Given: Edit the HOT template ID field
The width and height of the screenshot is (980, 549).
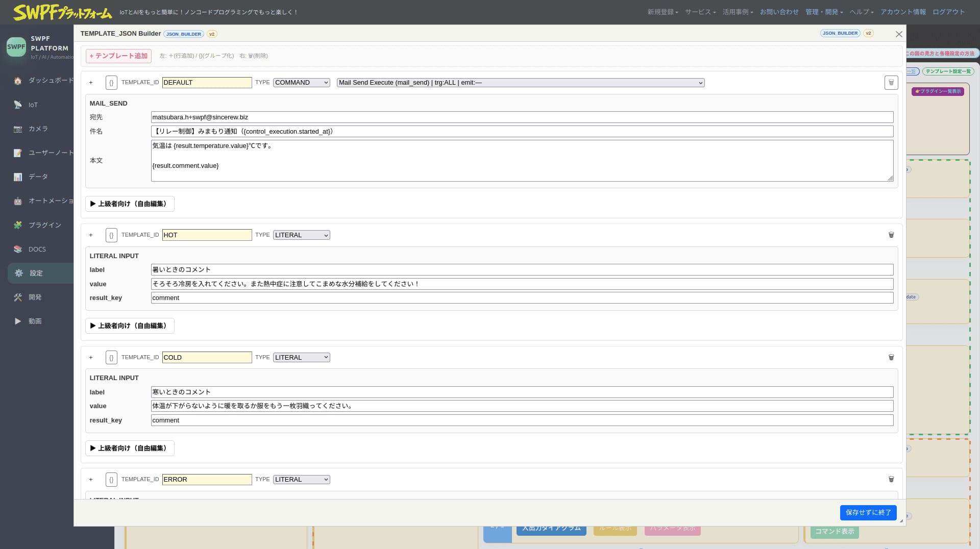Looking at the screenshot, I should (x=207, y=235).
